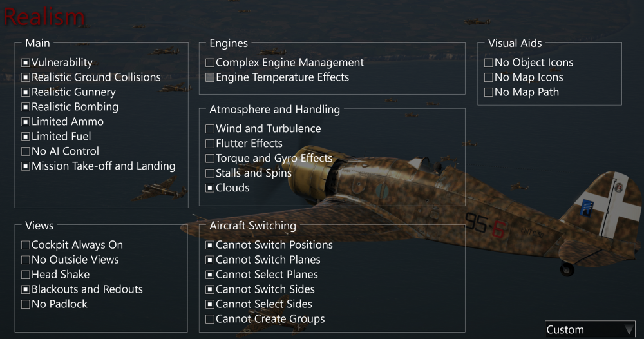
Task: Enable Complex Engine Management
Action: pyautogui.click(x=210, y=63)
